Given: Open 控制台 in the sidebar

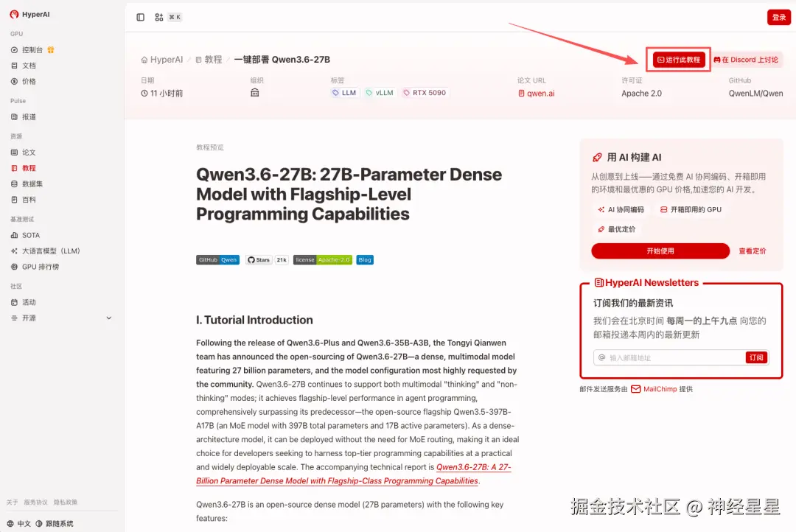Looking at the screenshot, I should [x=32, y=50].
